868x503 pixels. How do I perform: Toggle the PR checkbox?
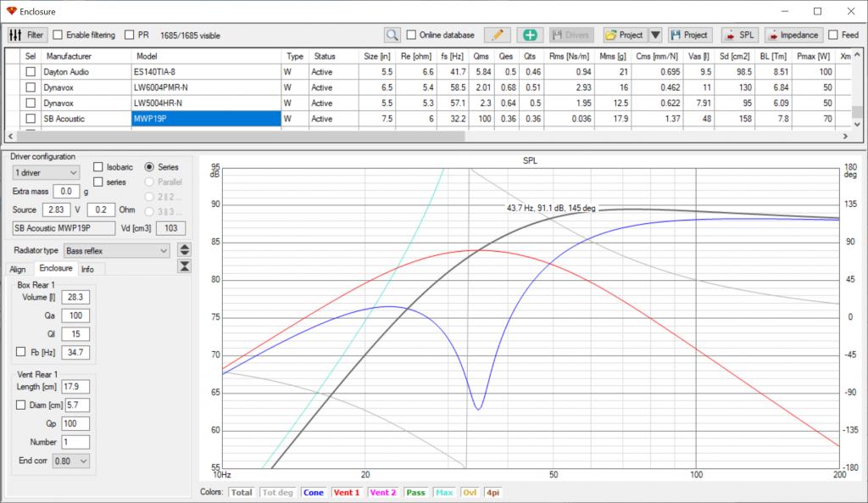(130, 35)
